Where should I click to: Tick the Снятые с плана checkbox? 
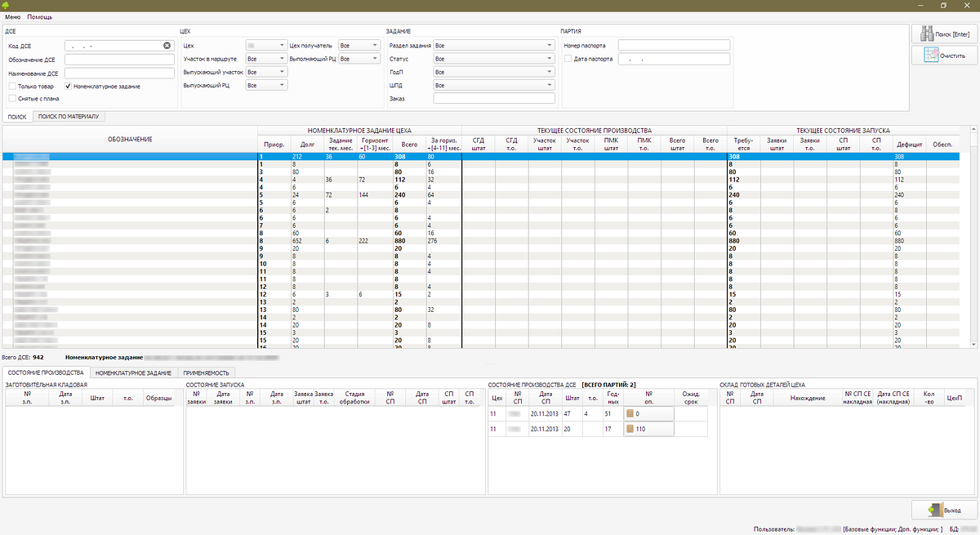11,98
